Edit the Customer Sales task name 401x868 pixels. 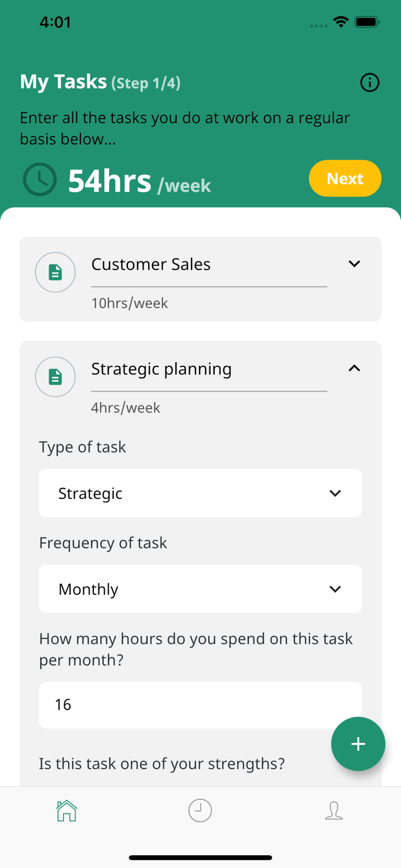point(208,264)
